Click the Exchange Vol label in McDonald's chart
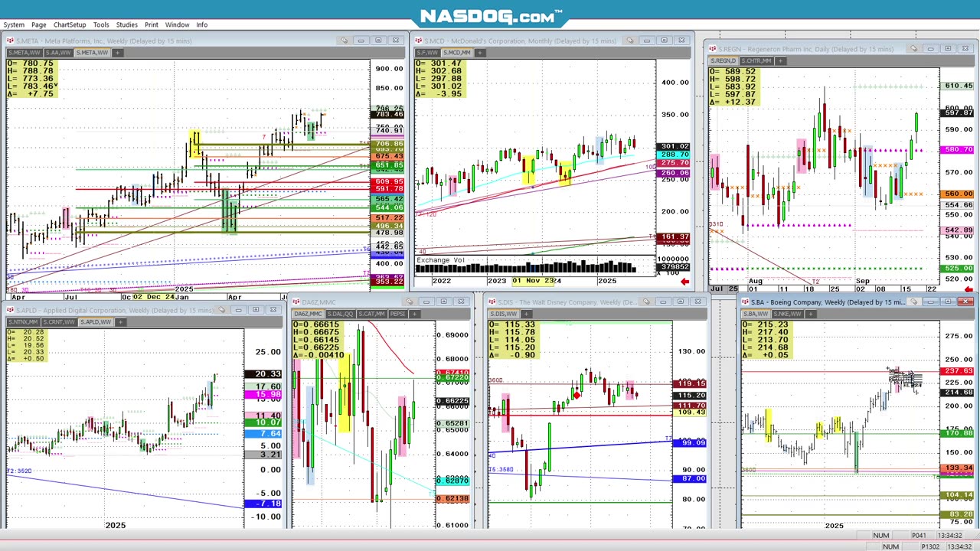Image resolution: width=980 pixels, height=551 pixels. tap(440, 260)
